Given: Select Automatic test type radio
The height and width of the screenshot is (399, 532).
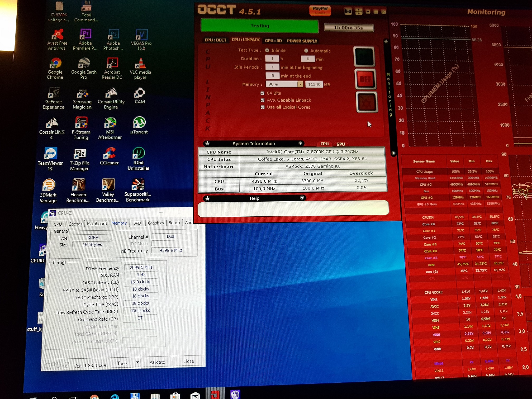Looking at the screenshot, I should tap(306, 51).
